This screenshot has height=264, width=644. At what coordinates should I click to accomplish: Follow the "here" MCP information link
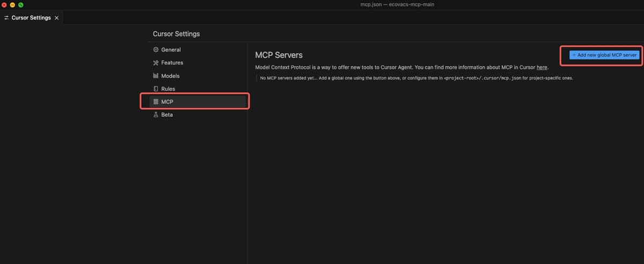(541, 67)
